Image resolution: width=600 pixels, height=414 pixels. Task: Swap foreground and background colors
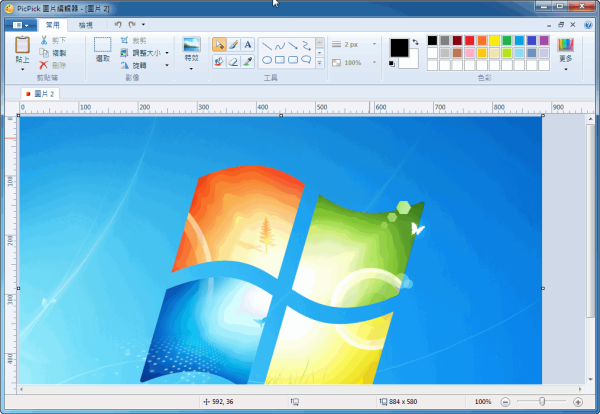pos(415,42)
